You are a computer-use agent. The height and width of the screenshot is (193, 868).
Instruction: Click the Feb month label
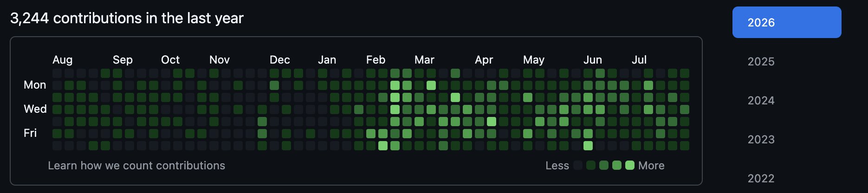[x=376, y=60]
